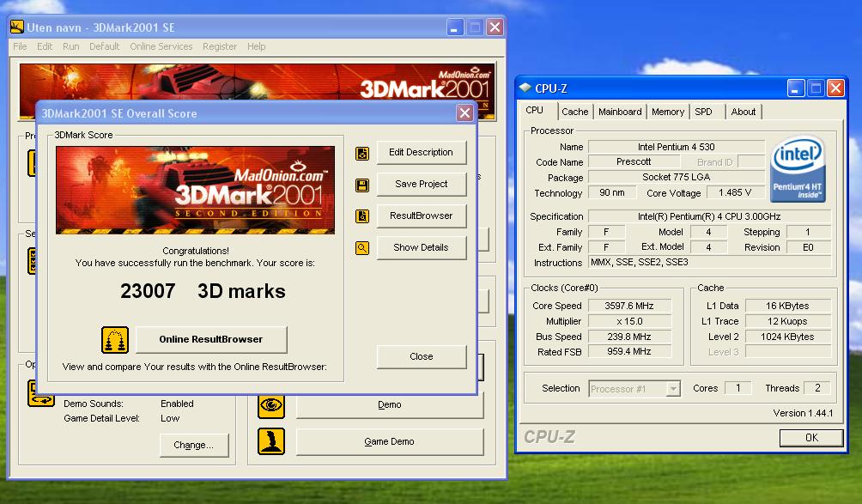Select the CPU tab in CPU-Z

pyautogui.click(x=534, y=110)
